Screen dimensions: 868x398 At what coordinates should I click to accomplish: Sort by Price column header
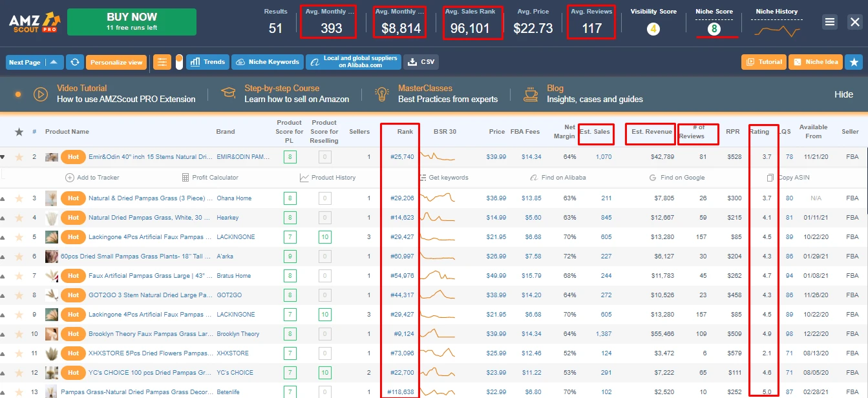click(x=497, y=132)
